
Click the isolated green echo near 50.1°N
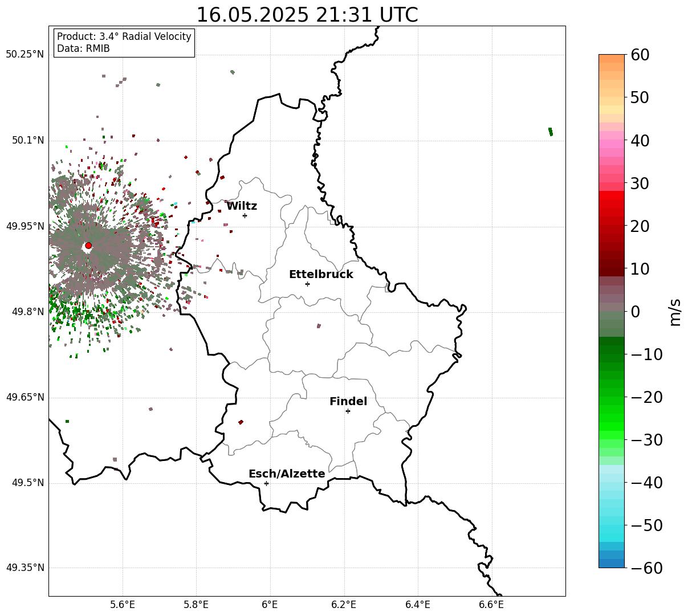pos(550,132)
